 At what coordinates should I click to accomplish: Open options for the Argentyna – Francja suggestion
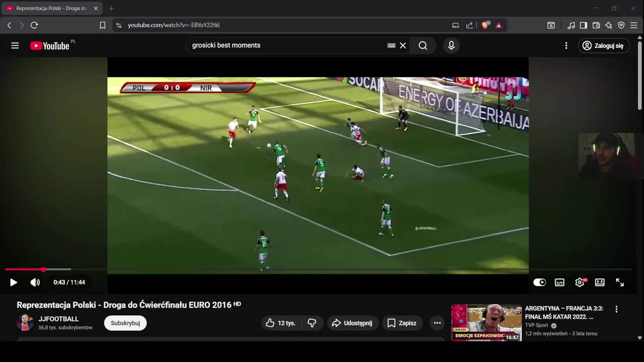tap(616, 309)
